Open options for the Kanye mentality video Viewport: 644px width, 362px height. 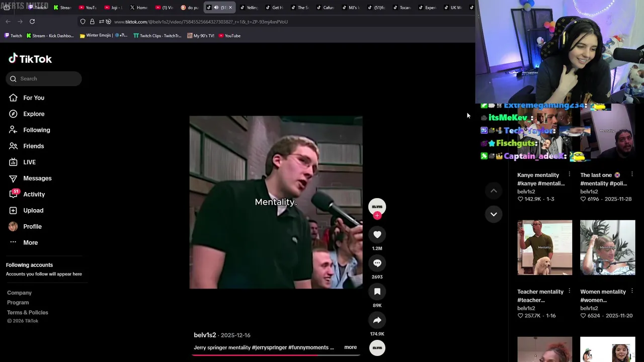click(569, 174)
